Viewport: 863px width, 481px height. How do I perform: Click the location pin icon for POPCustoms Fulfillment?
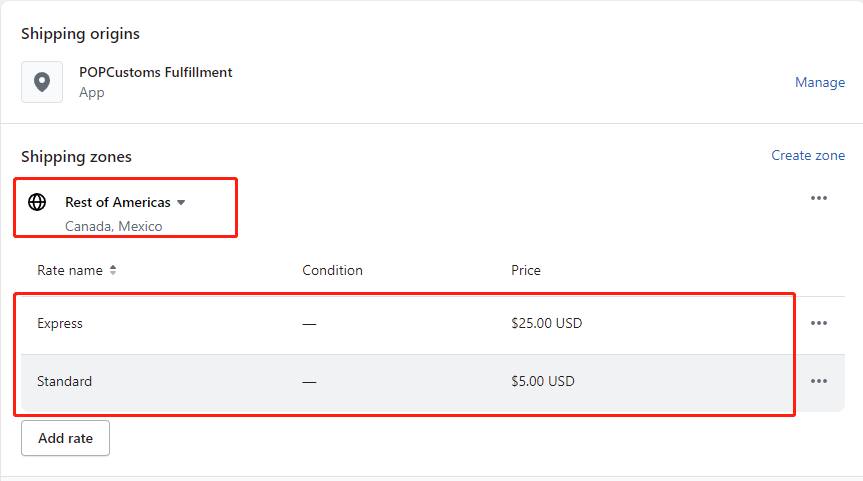pyautogui.click(x=42, y=82)
